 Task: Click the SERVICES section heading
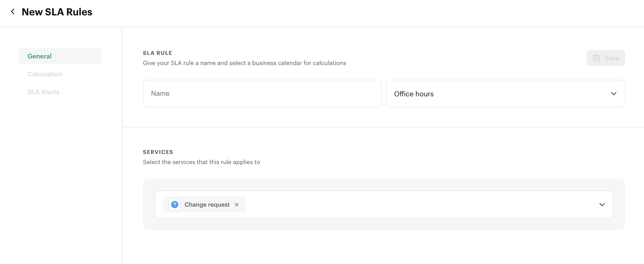[158, 152]
